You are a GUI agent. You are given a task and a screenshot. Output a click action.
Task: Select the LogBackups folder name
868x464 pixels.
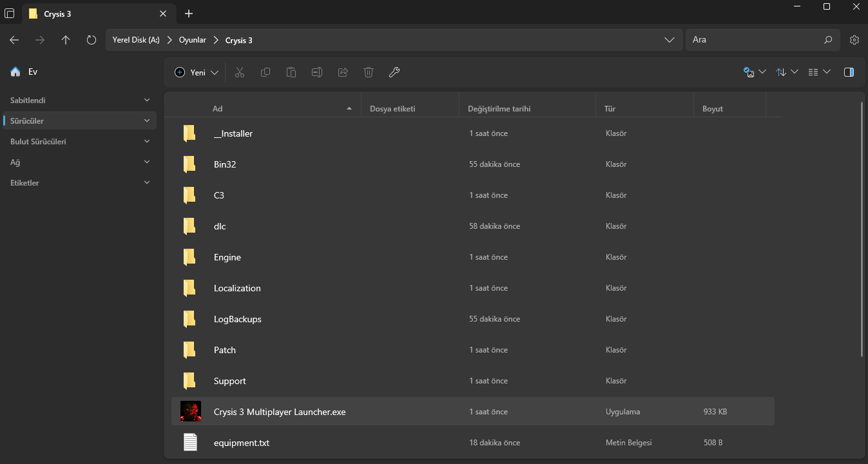(238, 319)
